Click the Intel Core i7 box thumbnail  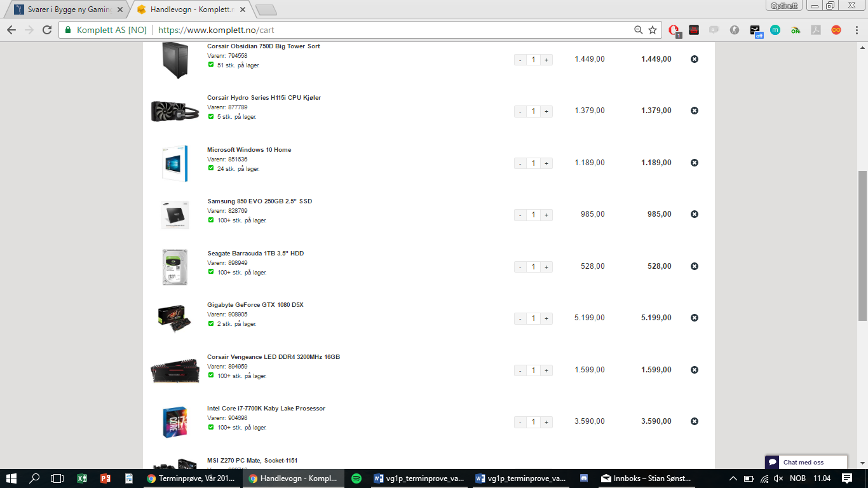[x=175, y=422]
